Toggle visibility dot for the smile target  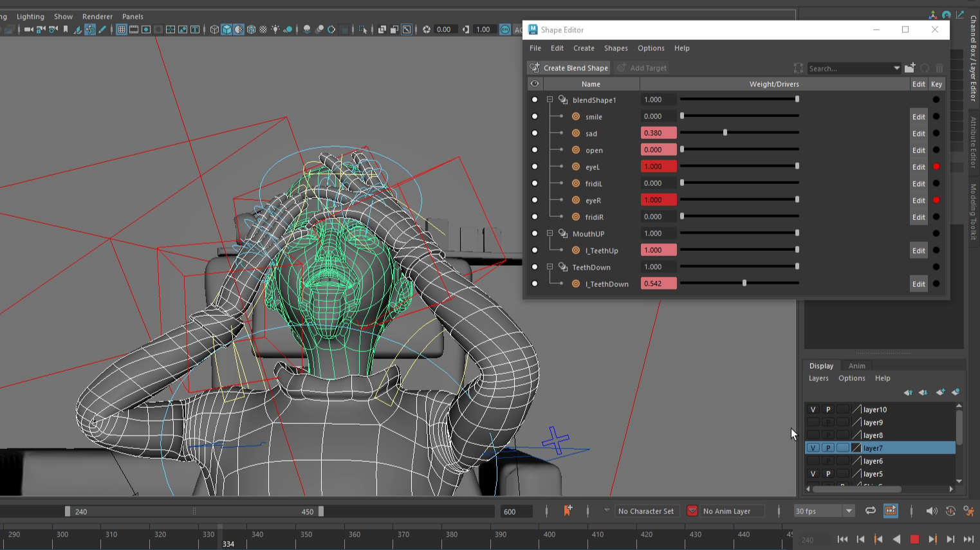coord(534,116)
